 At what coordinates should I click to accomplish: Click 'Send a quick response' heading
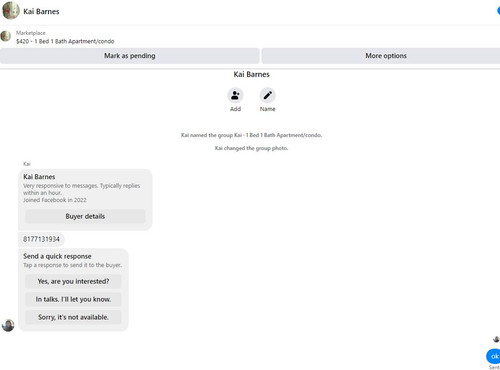click(57, 256)
